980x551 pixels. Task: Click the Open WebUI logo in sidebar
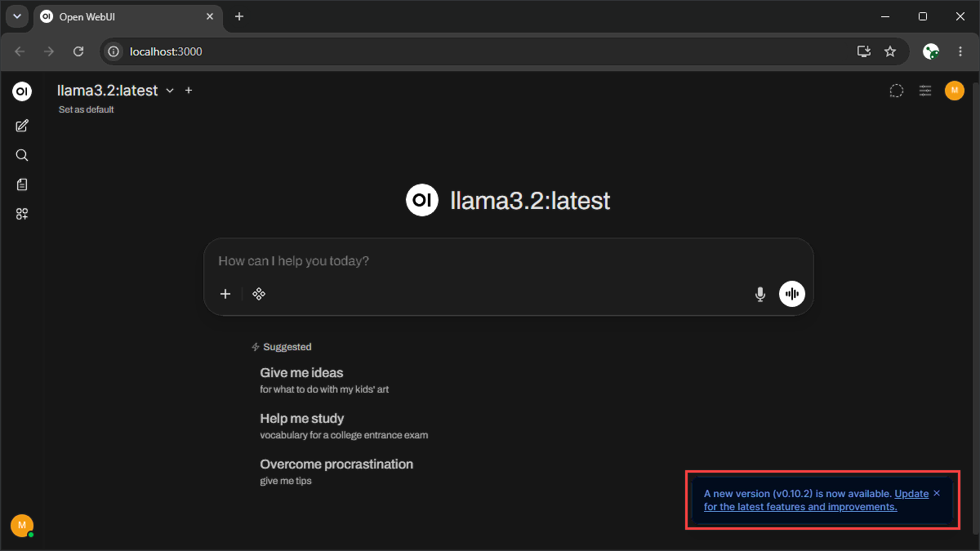pyautogui.click(x=22, y=91)
